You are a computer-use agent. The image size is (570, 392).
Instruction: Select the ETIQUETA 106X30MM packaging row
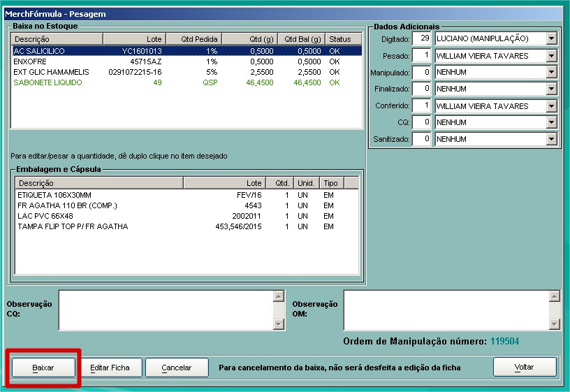point(54,195)
